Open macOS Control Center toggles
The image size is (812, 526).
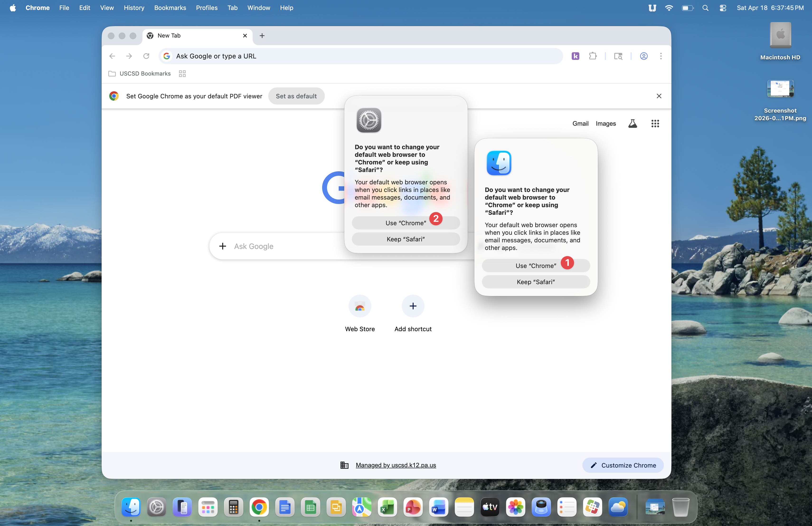[723, 8]
